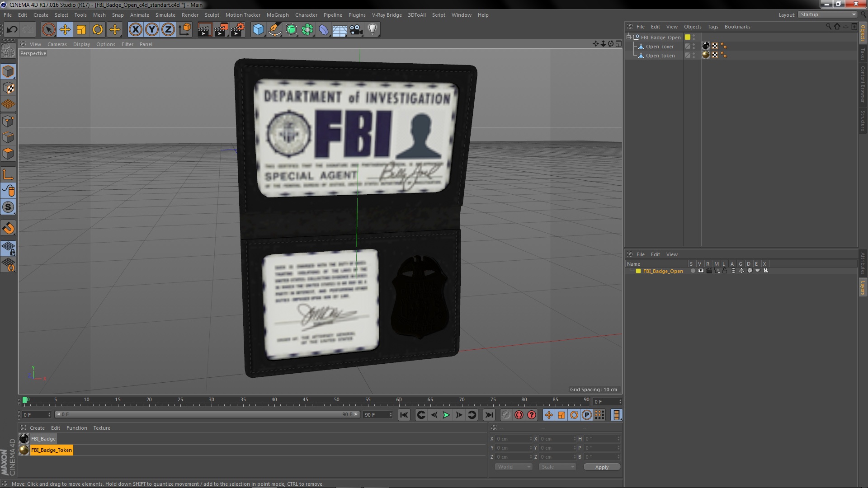Select FBI_Badge_Token material

pyautogui.click(x=51, y=450)
